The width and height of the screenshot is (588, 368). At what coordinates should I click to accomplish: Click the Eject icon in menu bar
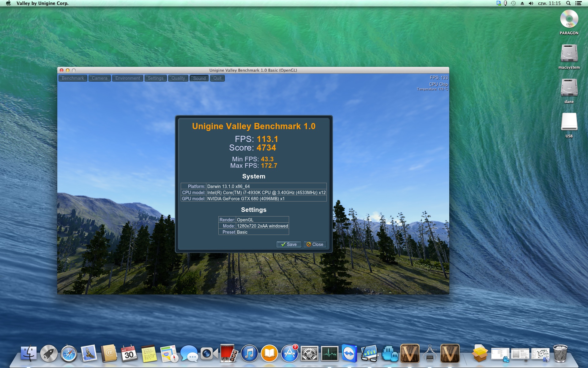522,3
